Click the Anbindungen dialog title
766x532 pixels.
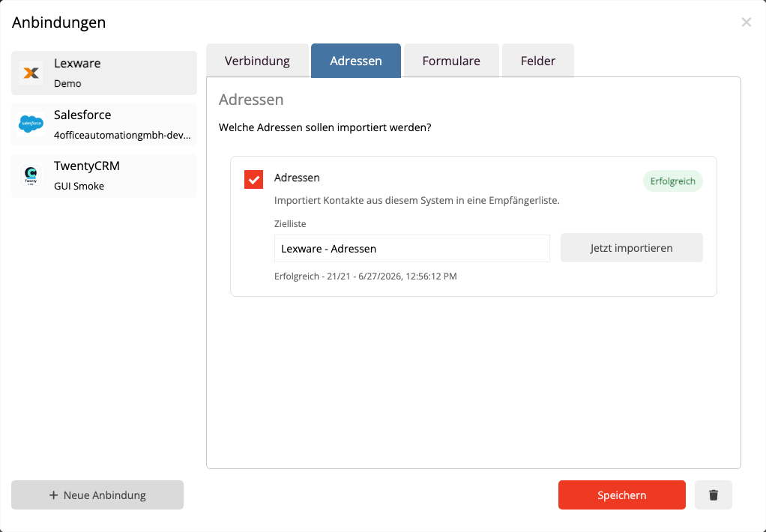pos(58,22)
